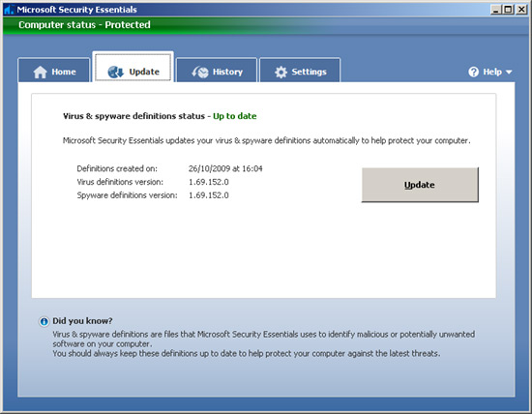Click the globe download icon on Update tab
The width and height of the screenshot is (532, 414).
pyautogui.click(x=115, y=72)
